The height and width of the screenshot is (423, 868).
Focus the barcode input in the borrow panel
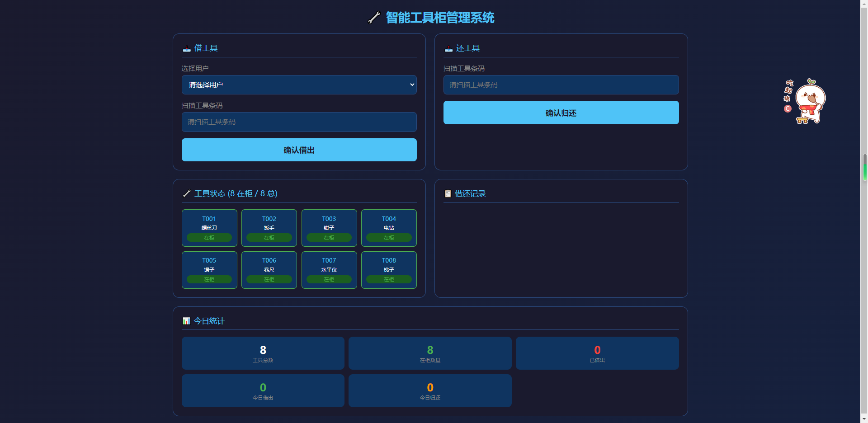click(x=299, y=122)
